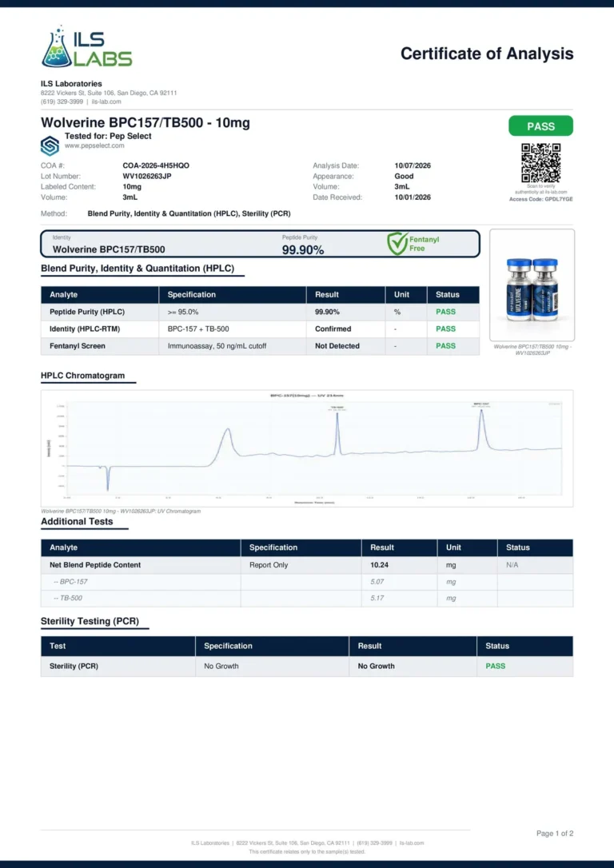The image size is (614, 868).
Task: Click the Not Detected result cell
Action: coord(337,346)
